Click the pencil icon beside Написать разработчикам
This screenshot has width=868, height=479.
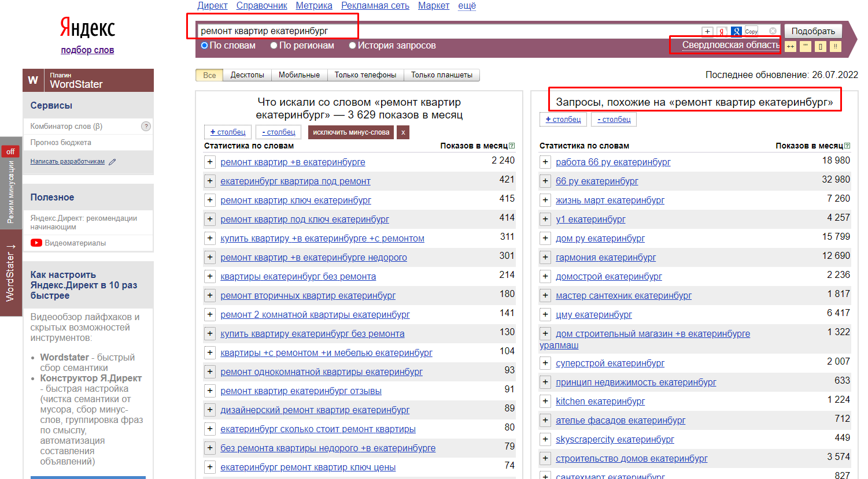(x=112, y=162)
